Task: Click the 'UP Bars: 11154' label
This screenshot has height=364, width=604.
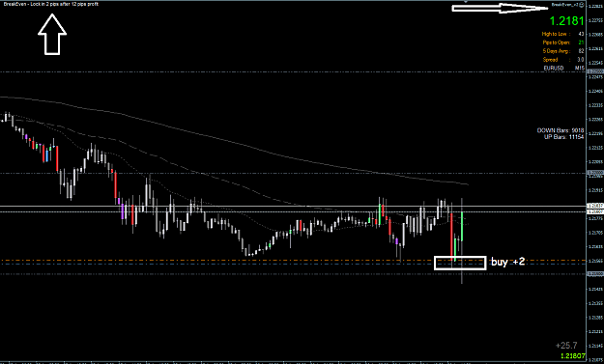Action: tap(564, 136)
